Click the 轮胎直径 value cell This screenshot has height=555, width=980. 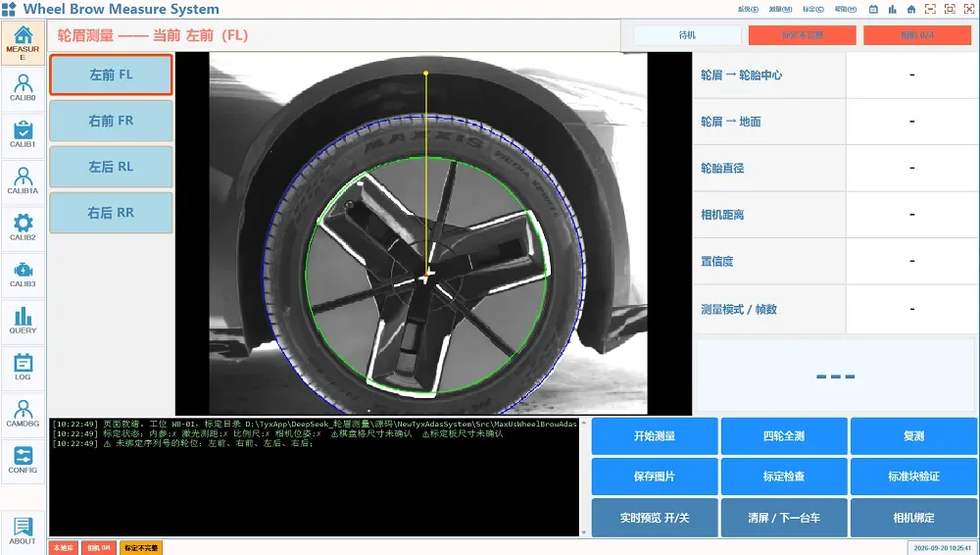coord(911,168)
